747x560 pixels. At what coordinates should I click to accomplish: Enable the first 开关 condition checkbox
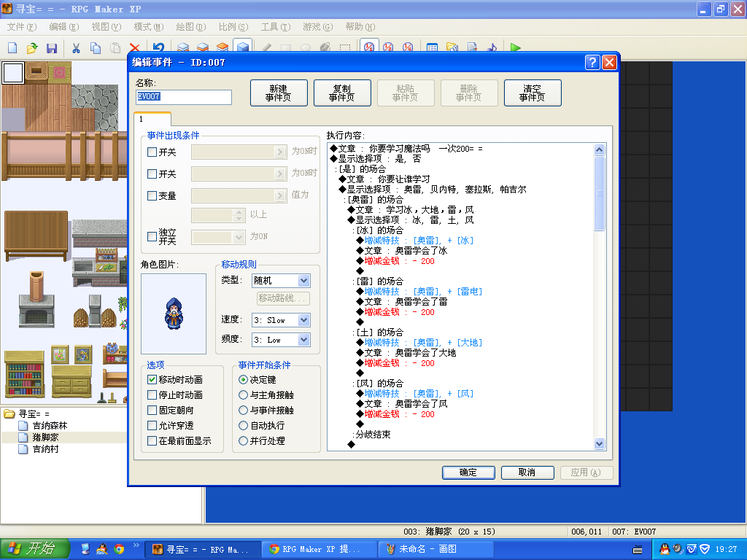pyautogui.click(x=152, y=152)
